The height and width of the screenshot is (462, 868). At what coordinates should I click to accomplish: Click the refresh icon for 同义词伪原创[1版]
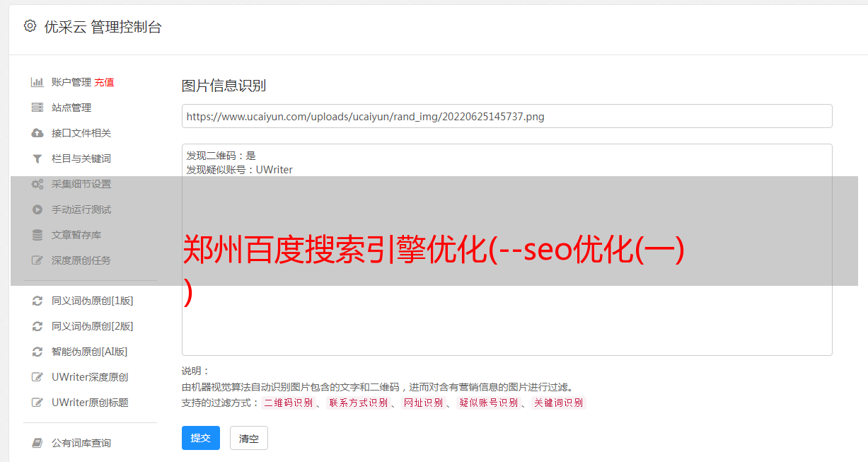click(x=37, y=301)
